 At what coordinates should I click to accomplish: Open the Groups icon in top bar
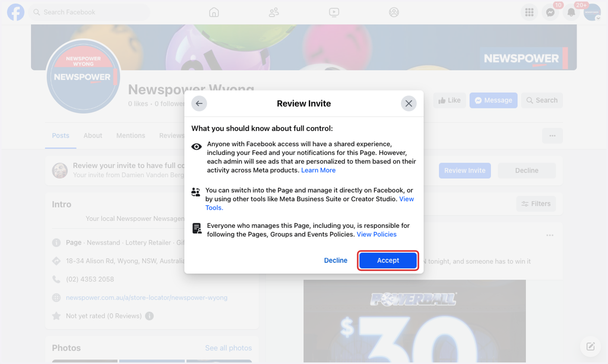[x=394, y=12]
